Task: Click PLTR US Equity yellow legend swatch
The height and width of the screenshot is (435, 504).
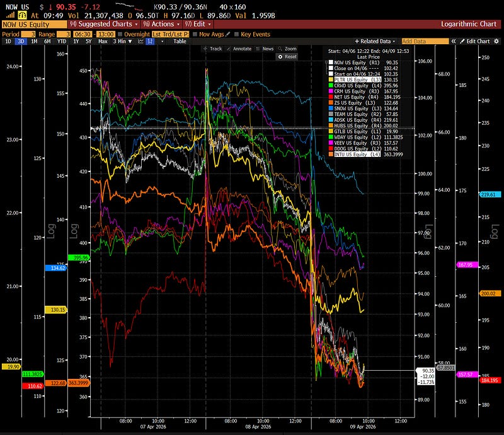Action: [x=331, y=80]
